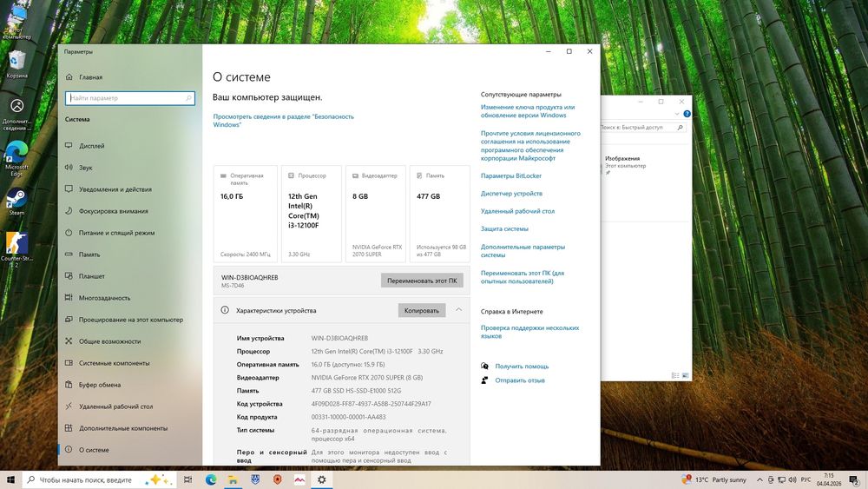Launch the Steam desktop shortcut
Viewport: 868px width, 489px height.
point(16,202)
